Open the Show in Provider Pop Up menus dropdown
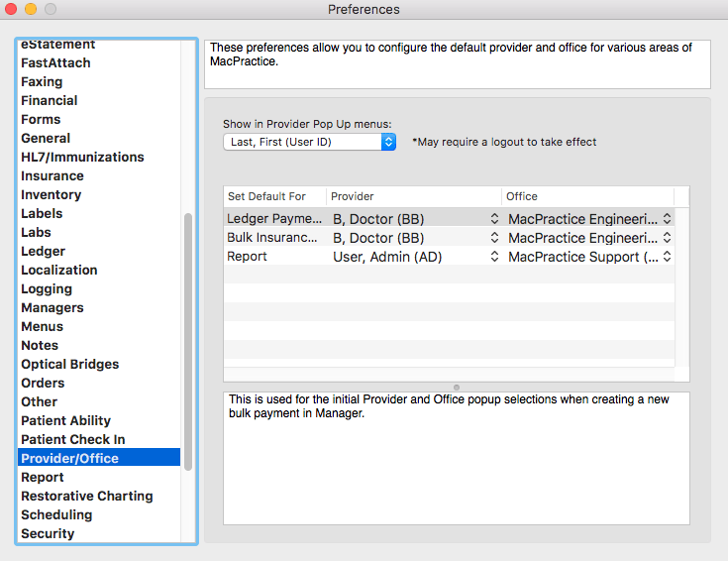The height and width of the screenshot is (561, 728). (309, 142)
